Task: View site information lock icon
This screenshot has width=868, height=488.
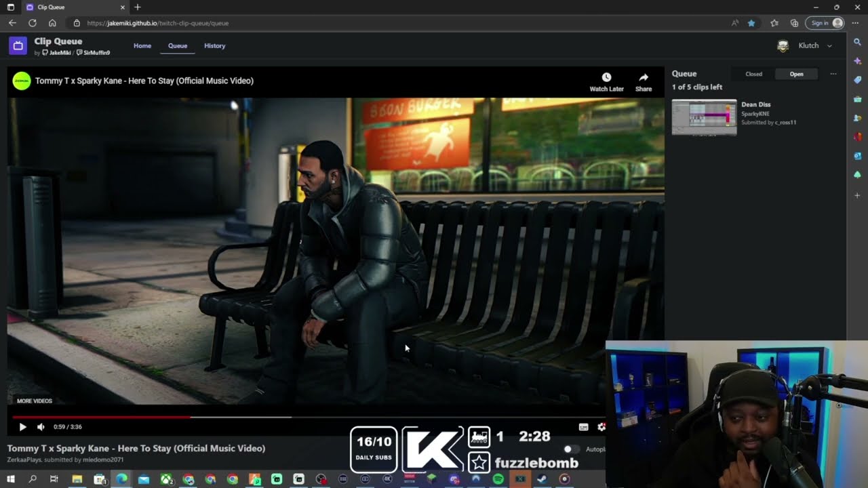Action: [77, 23]
